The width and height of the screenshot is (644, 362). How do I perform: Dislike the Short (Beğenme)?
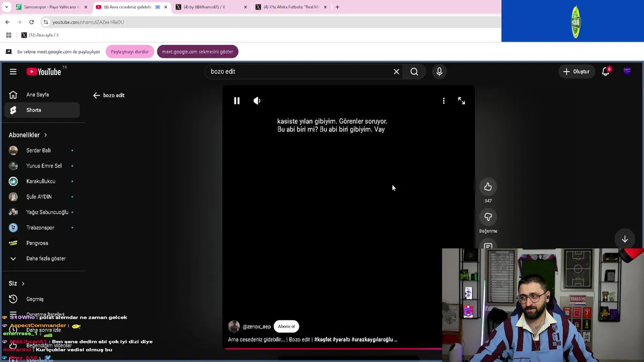click(488, 217)
